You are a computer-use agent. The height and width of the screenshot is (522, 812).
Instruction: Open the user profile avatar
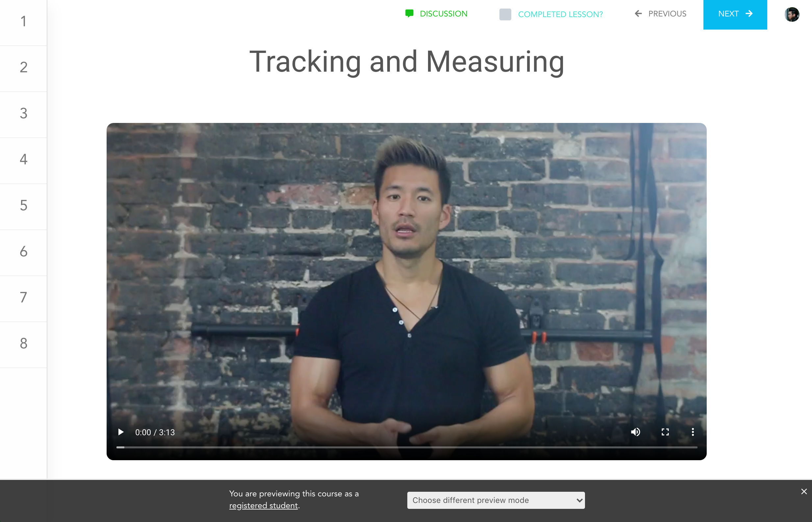point(792,14)
